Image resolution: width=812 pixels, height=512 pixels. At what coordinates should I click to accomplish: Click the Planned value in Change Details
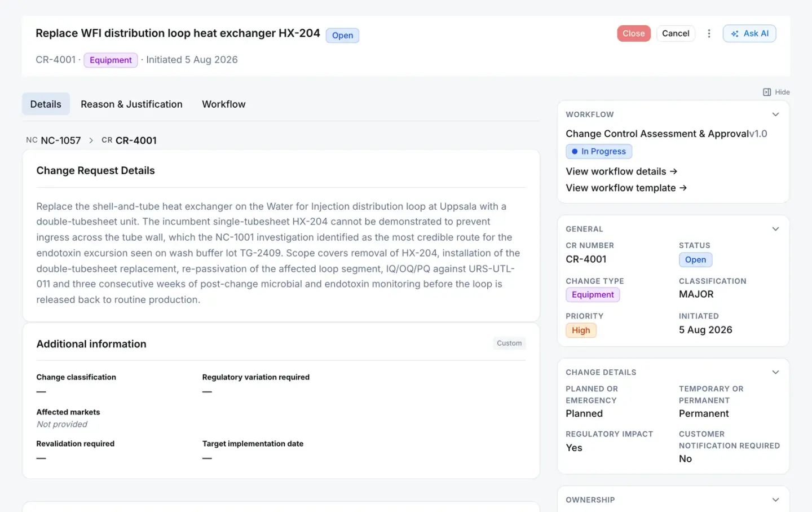(x=584, y=414)
